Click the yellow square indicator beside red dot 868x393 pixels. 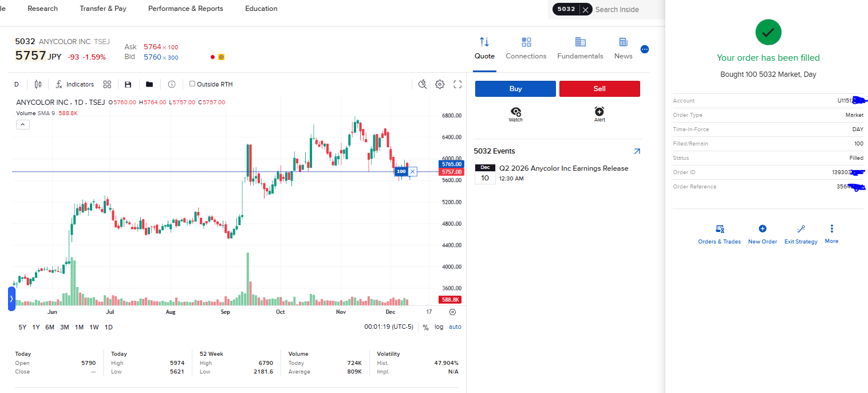pos(221,57)
